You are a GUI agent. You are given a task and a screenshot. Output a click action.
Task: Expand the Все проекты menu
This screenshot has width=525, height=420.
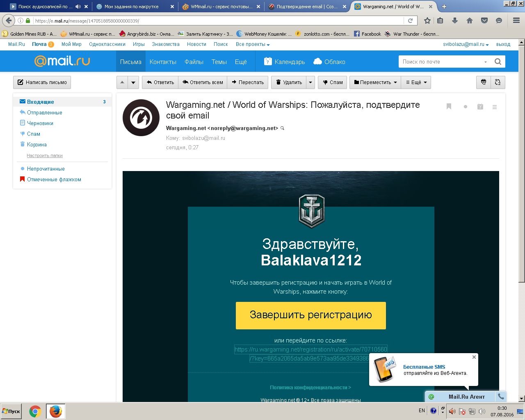tap(253, 44)
